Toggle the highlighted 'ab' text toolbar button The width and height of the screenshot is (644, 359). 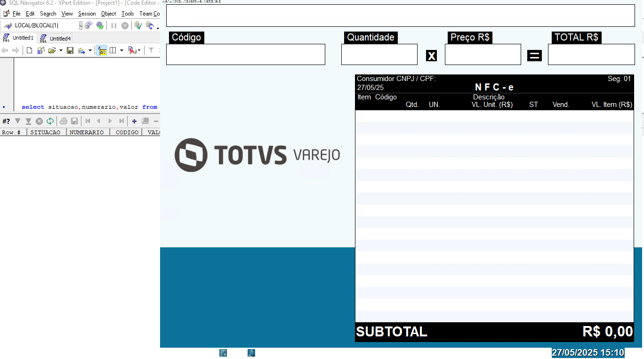(x=102, y=50)
